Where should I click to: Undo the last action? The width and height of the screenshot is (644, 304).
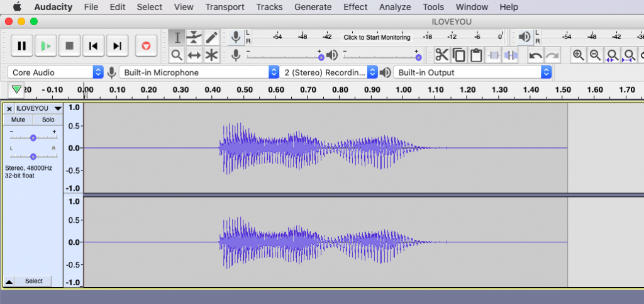click(535, 55)
